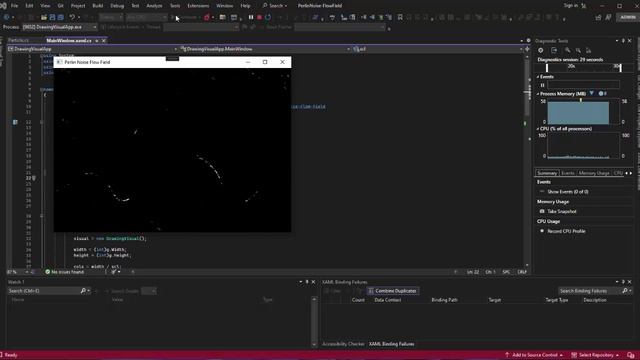This screenshot has height=360, width=640.
Task: Pause the debugging session (Break All)
Action: point(251,17)
